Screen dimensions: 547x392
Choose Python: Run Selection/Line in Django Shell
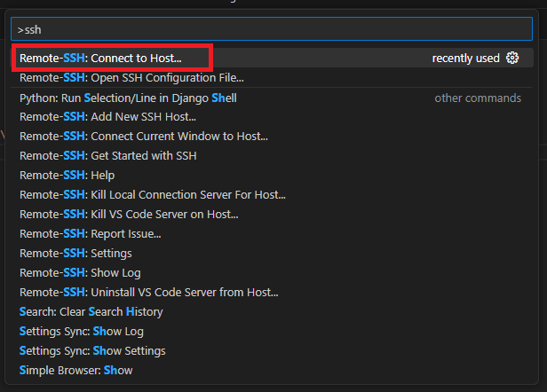point(272,98)
